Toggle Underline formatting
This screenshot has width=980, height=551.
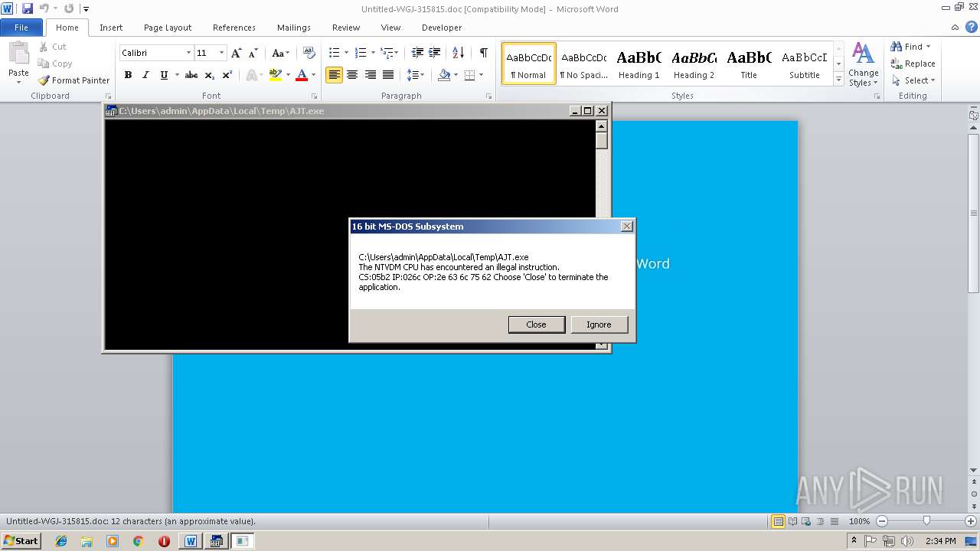163,75
